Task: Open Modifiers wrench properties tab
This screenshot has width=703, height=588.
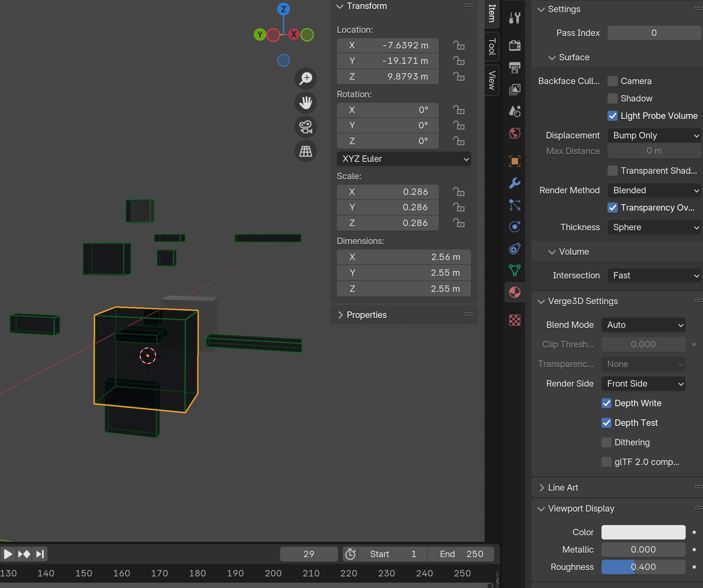Action: [x=514, y=183]
